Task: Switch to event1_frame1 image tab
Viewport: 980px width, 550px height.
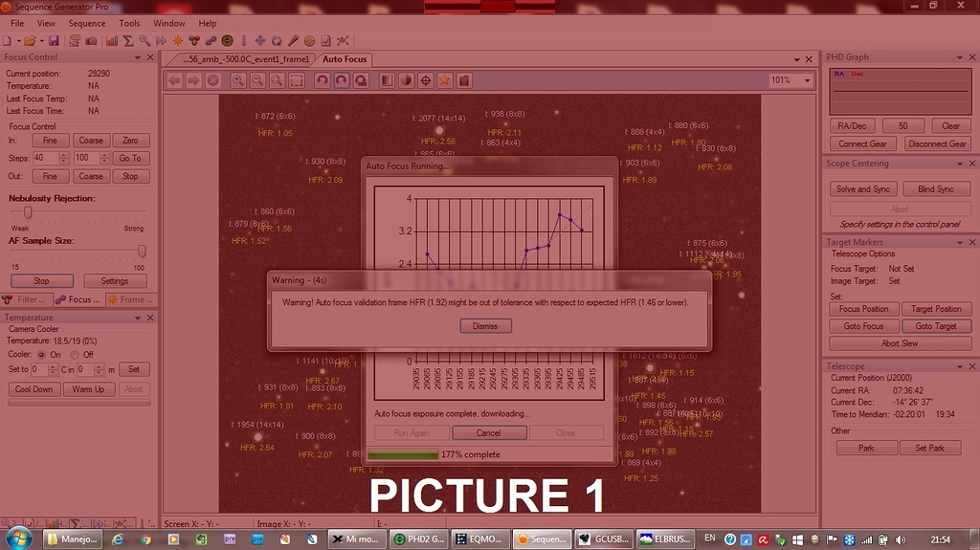Action: tap(245, 59)
